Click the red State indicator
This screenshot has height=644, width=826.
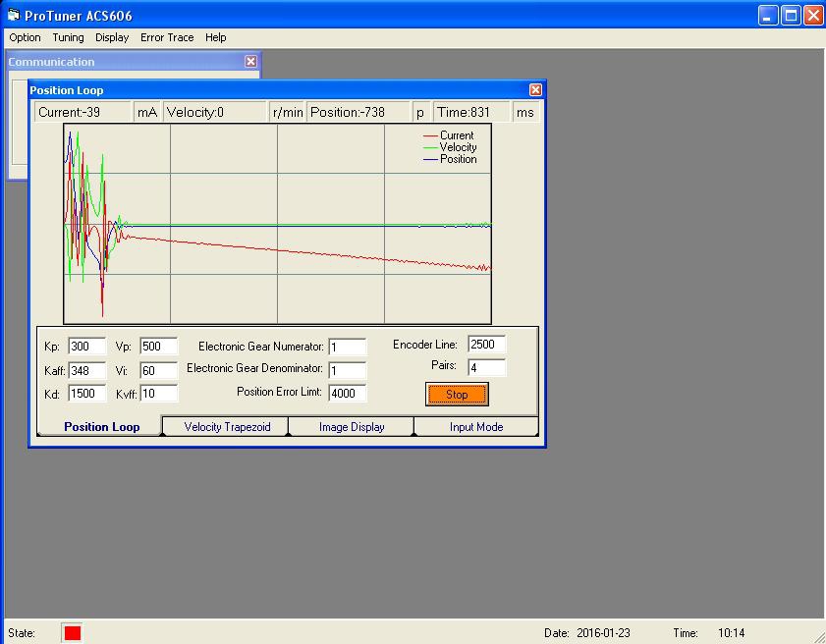pos(72,632)
